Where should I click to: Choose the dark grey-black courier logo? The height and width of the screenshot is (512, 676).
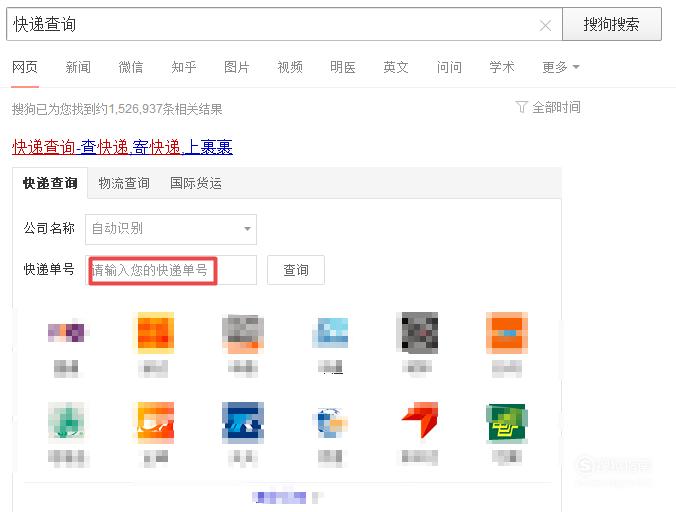click(419, 333)
